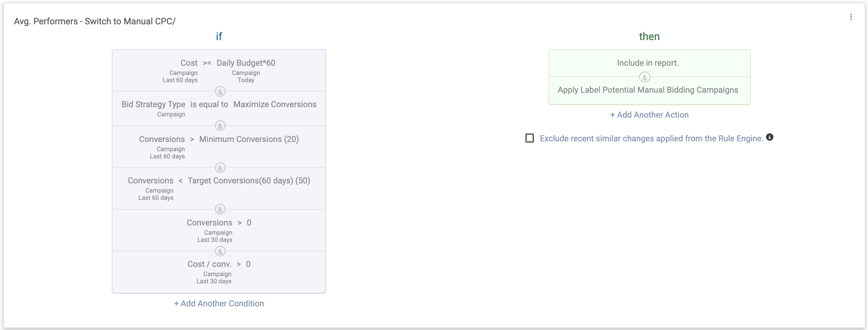Click the ampersand connector above Cost / conv. condition
This screenshot has height=330, width=868.
(x=220, y=251)
